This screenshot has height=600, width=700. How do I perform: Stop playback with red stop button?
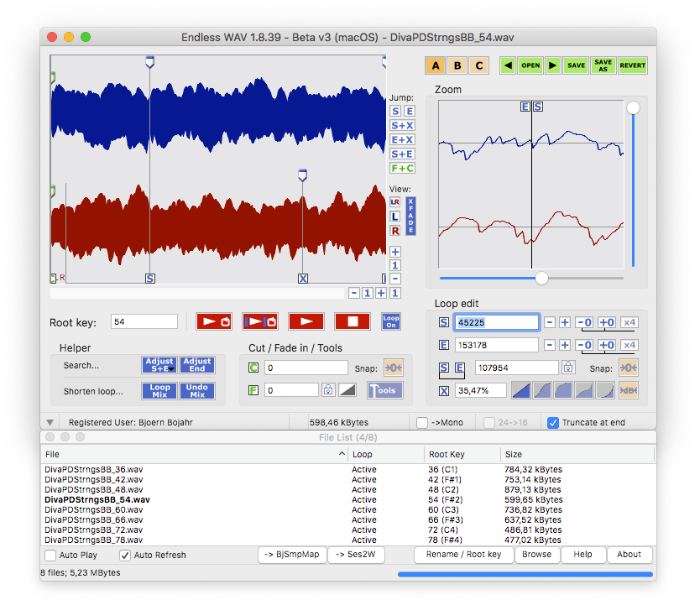point(353,321)
